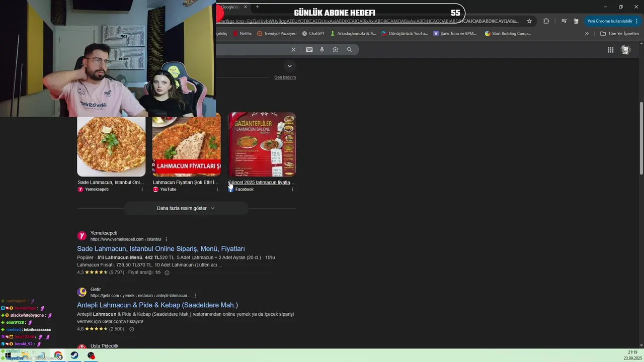Click Chrome icon in the taskbar
The image size is (644, 362).
click(x=58, y=355)
